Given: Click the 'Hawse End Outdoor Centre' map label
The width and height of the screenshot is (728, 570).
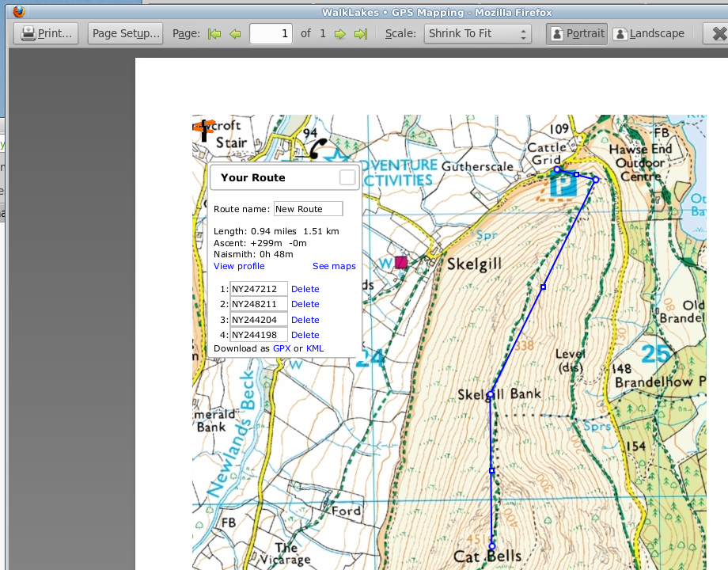Looking at the screenshot, I should tap(641, 163).
